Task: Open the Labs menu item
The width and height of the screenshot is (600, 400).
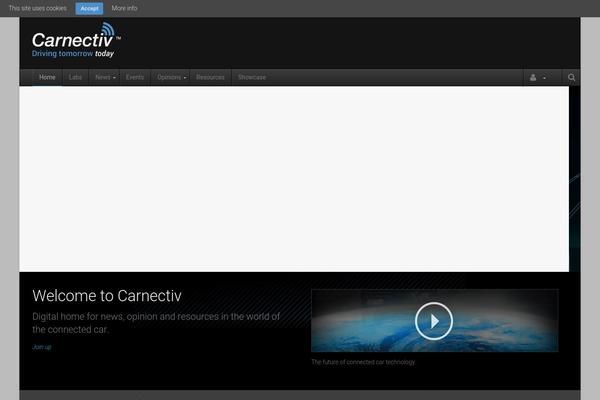Action: [75, 77]
